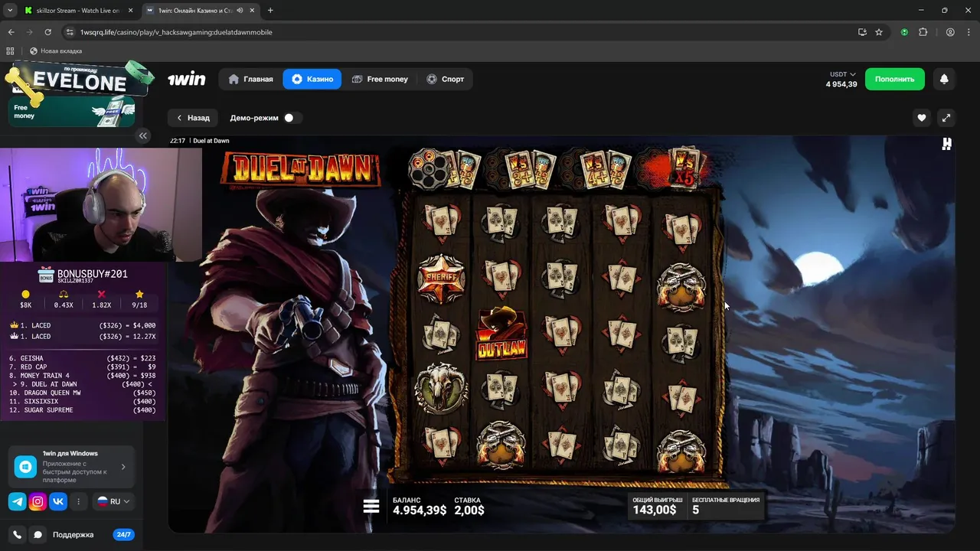Reload the browser page
This screenshot has height=551, width=980.
[47, 32]
